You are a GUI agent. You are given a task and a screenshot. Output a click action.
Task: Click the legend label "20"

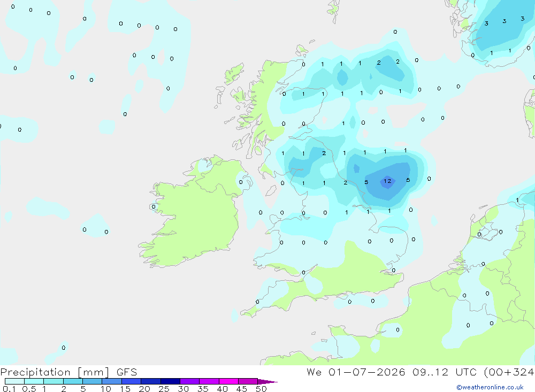coord(144,389)
